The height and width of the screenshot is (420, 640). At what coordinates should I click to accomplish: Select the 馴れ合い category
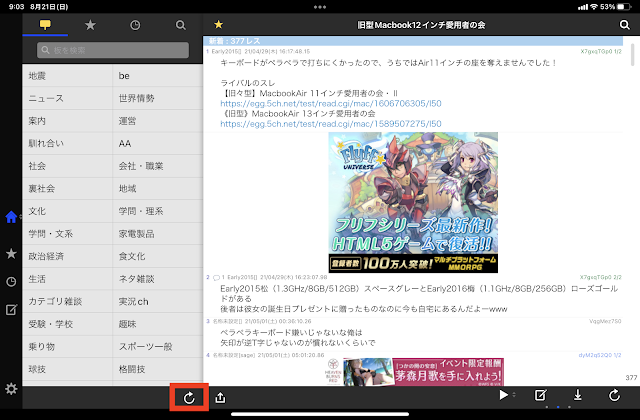tap(67, 143)
